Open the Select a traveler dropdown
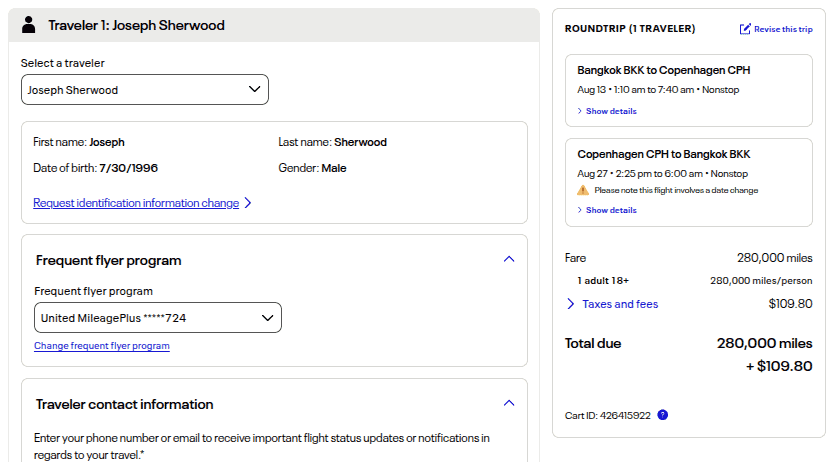This screenshot has height=462, width=835. tap(145, 89)
